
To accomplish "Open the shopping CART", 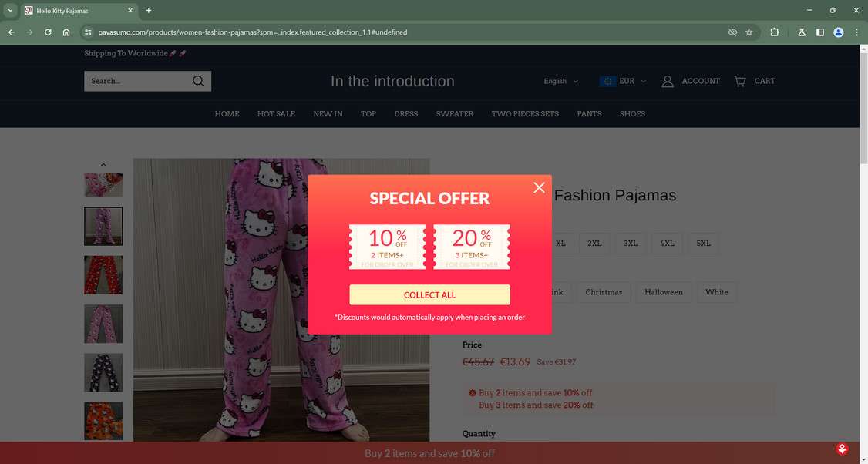I will 755,81.
